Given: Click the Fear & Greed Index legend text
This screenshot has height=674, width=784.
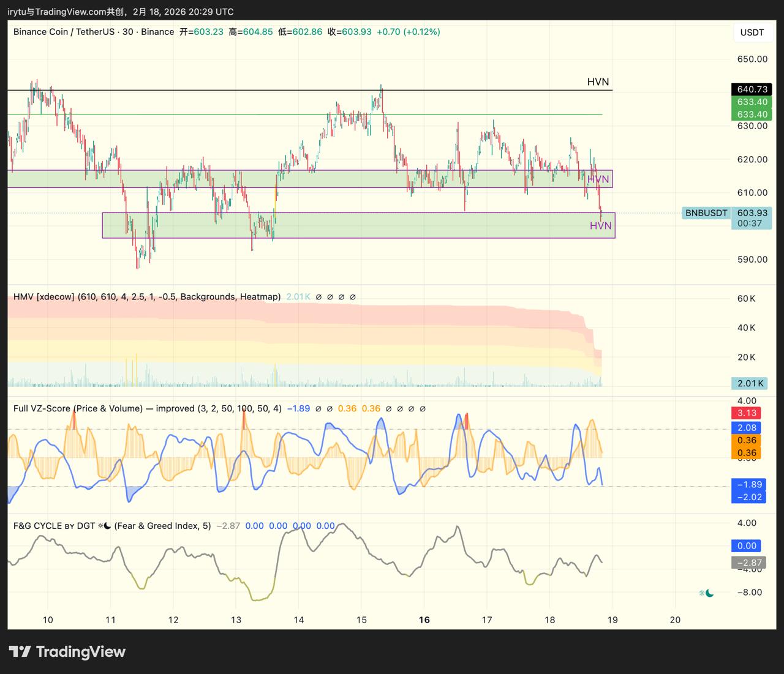Looking at the screenshot, I should point(162,526).
